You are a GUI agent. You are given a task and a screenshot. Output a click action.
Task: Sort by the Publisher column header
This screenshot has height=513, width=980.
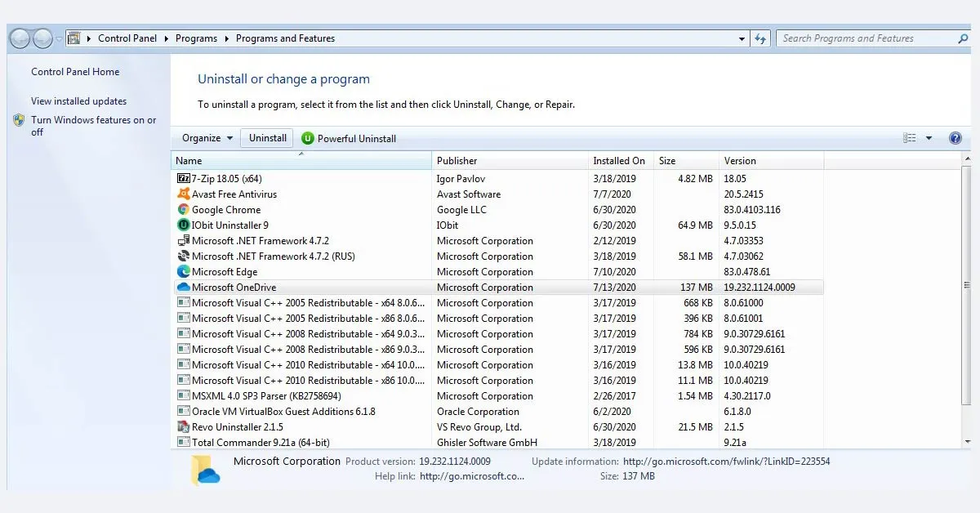pyautogui.click(x=510, y=161)
